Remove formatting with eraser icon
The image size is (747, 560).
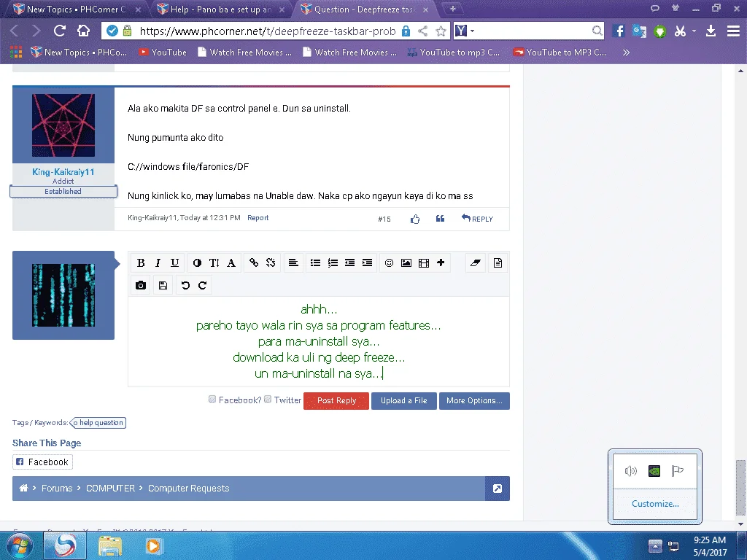point(475,262)
